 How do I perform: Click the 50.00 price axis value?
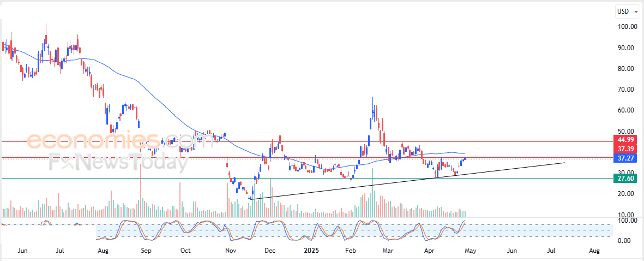coord(627,131)
